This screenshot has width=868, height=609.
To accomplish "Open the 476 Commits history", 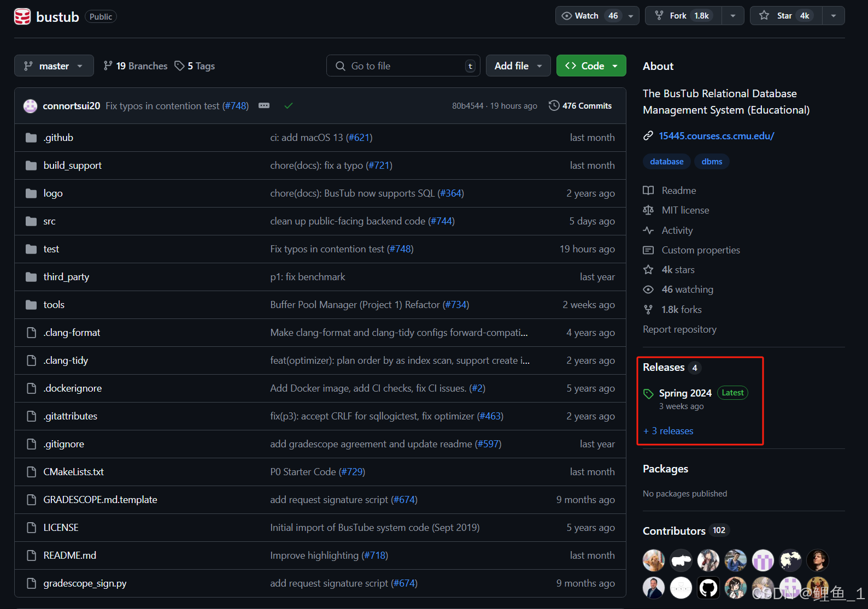I will pyautogui.click(x=580, y=105).
